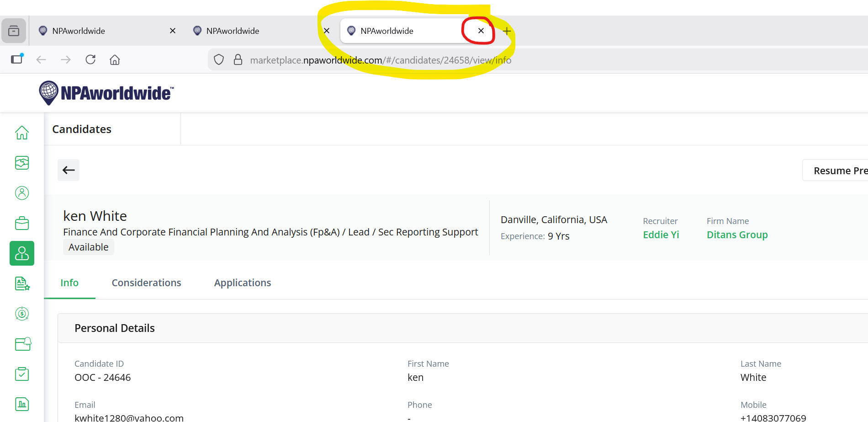
Task: Click the Candidate ID value "OOC - 24646"
Action: (x=103, y=378)
